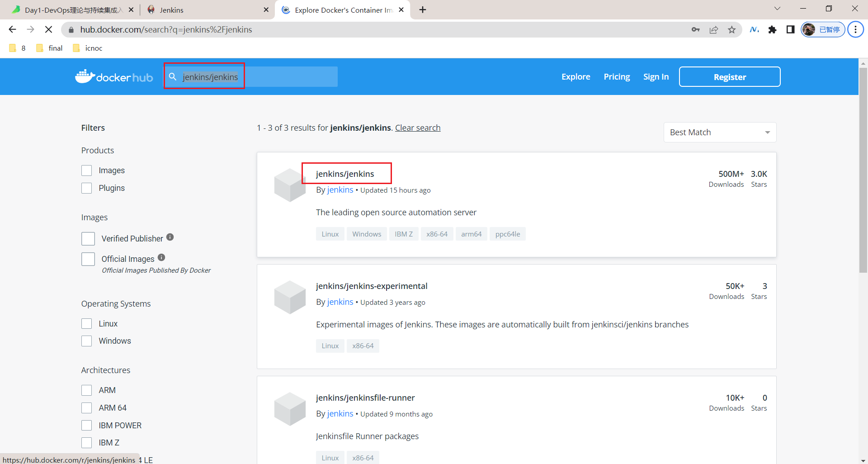Click the Official Images info icon

161,257
